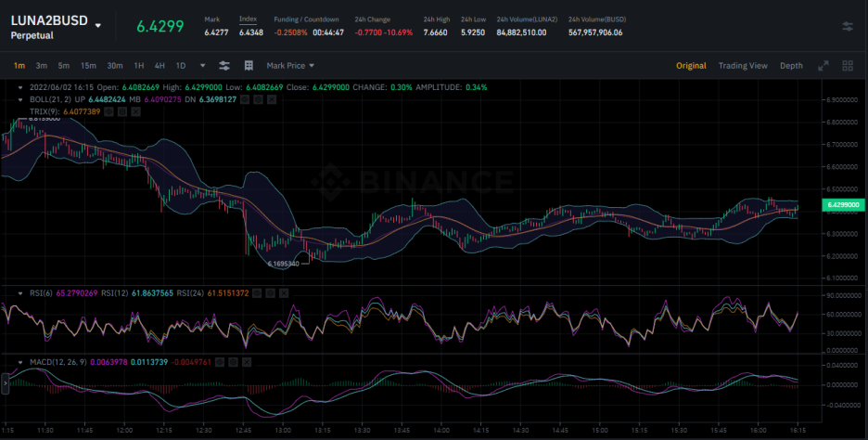This screenshot has width=868, height=440.
Task: Open Mark Price dropdown
Action: click(290, 65)
